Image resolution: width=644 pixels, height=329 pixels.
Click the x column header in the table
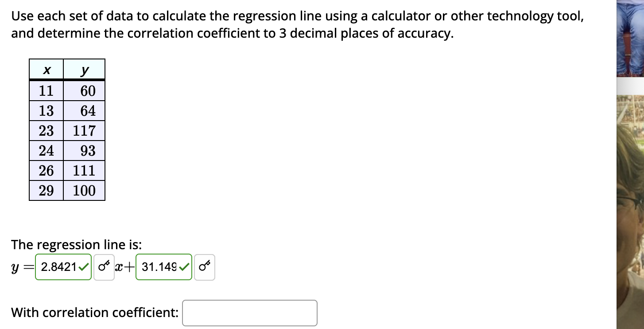[46, 70]
